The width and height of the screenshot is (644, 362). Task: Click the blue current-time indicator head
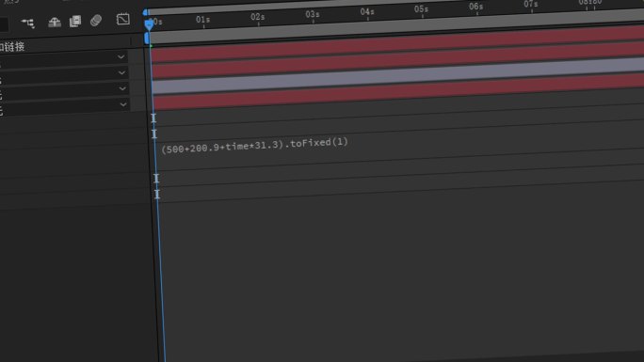149,24
